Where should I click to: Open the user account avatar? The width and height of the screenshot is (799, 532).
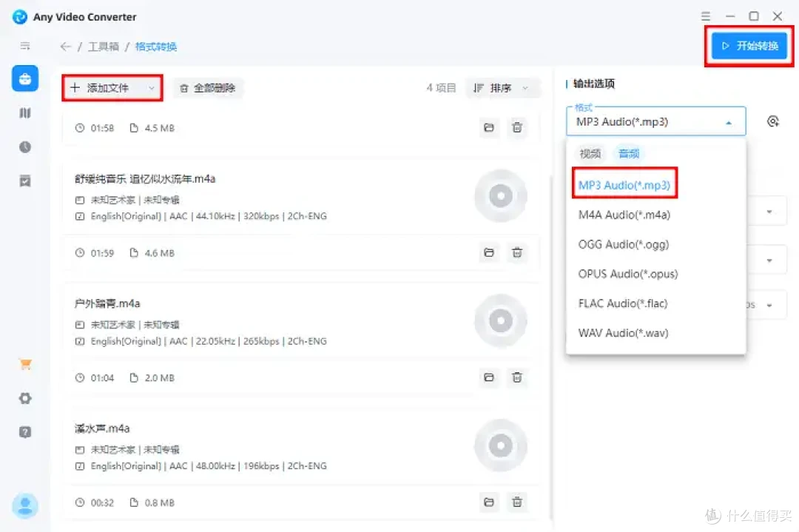click(25, 505)
